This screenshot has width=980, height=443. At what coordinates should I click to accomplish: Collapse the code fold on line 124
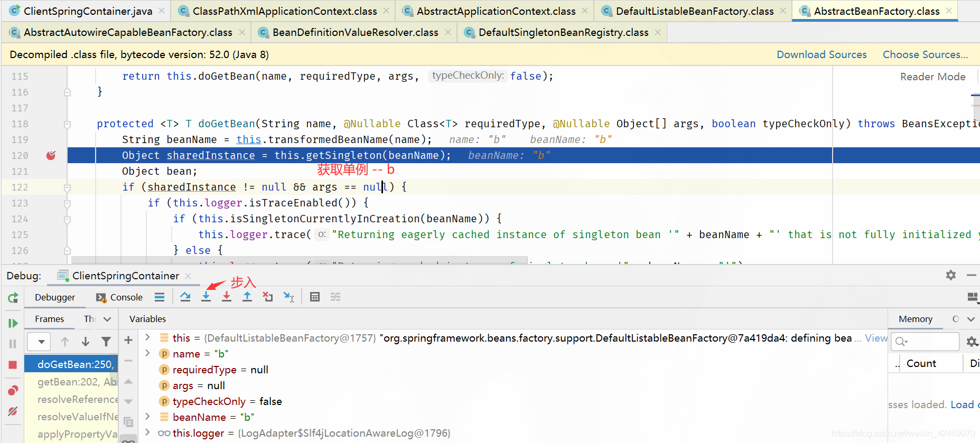click(67, 219)
